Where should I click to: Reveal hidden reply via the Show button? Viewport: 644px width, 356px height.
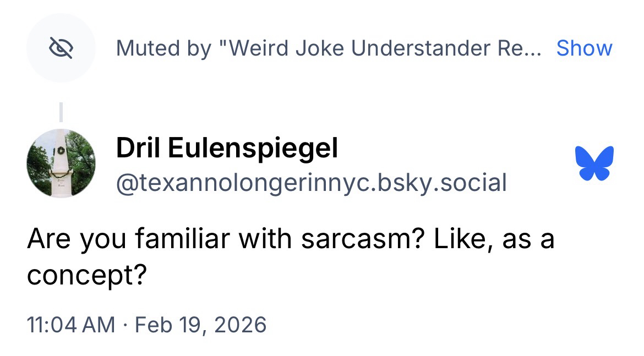pyautogui.click(x=584, y=48)
